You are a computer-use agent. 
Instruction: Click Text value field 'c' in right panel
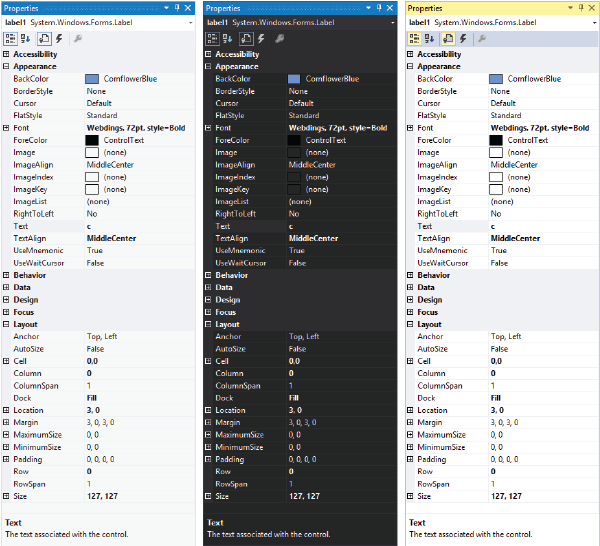(543, 226)
